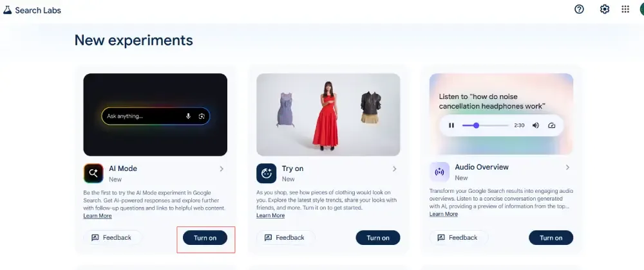Viewport: 644px width, 270px height.
Task: Turn on the AI Mode experiment
Action: [205, 238]
